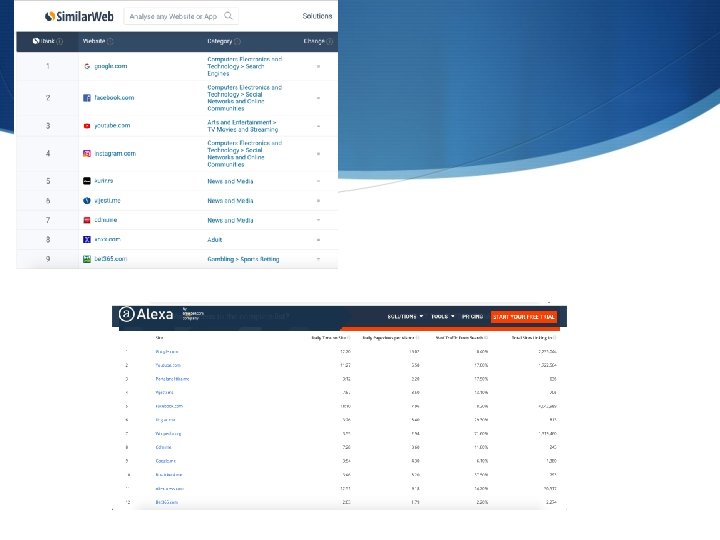Click the YouTube favicon beside youtube.com
720x540 pixels.
tap(87, 126)
